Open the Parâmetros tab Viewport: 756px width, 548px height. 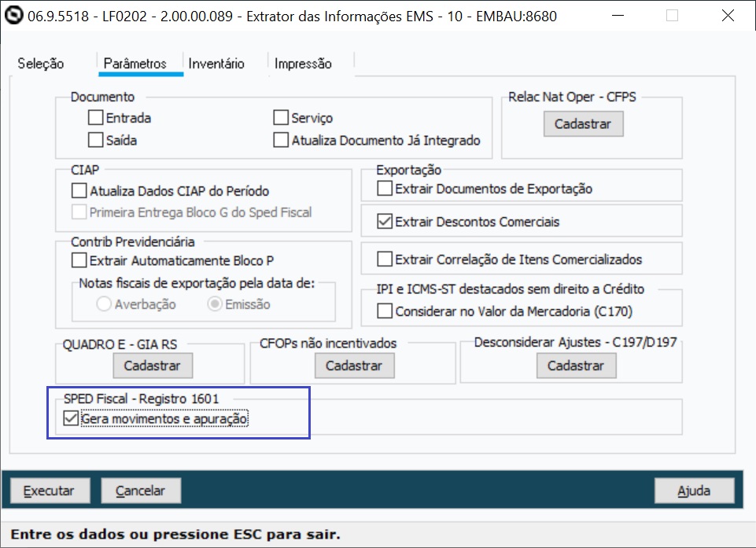[x=135, y=64]
